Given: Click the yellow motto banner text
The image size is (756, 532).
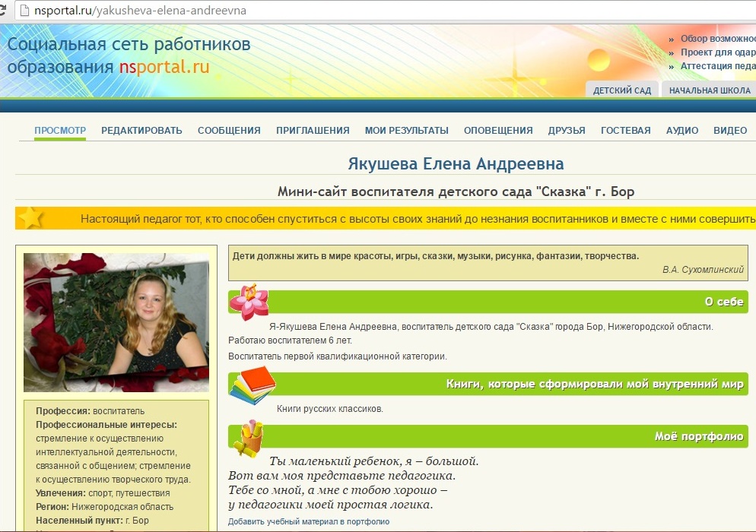Looking at the screenshot, I should pos(418,219).
